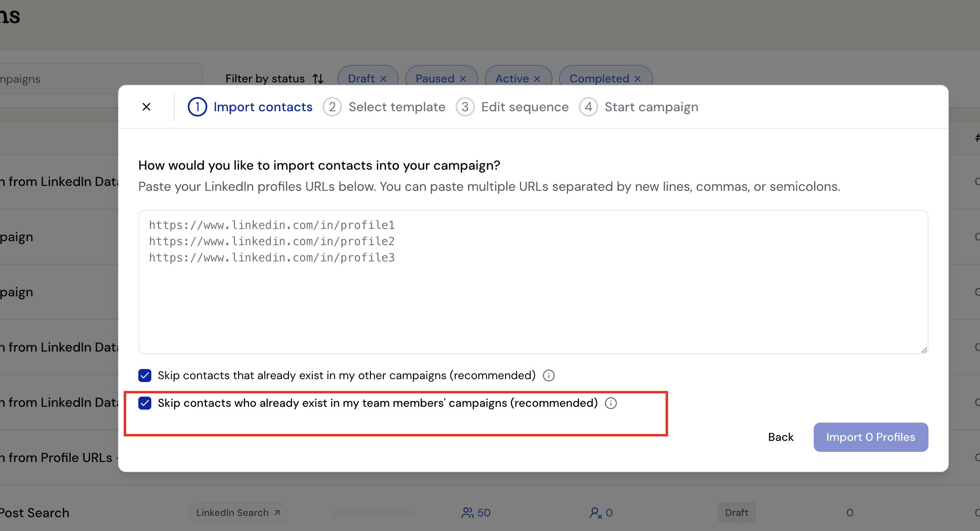Click info icon next to other campaigns skip option
Viewport: 980px width, 531px height.
(x=548, y=376)
